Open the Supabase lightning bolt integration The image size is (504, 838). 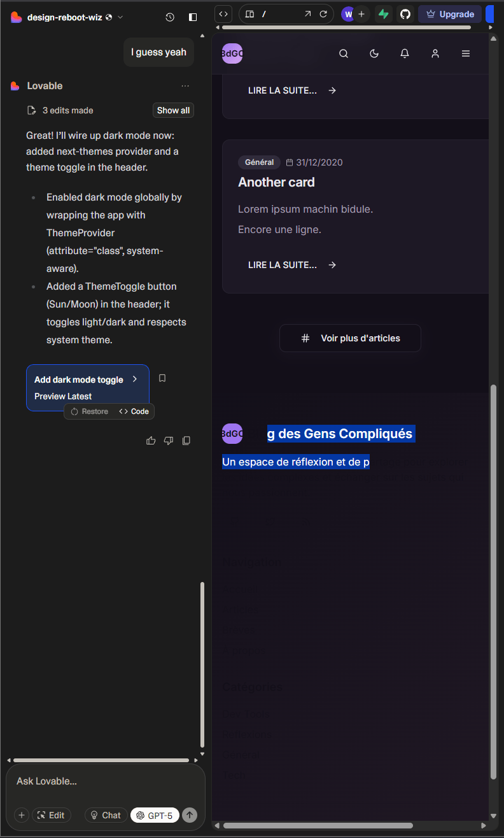pyautogui.click(x=383, y=14)
